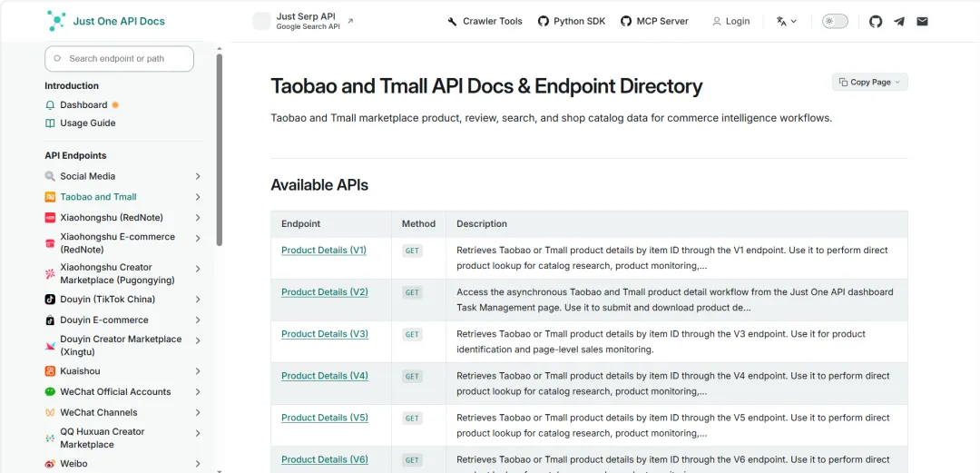Screen dimensions: 980x473
Task: Click Xiaohongshu Creator Marketplace dandelion icon
Action: click(50, 273)
